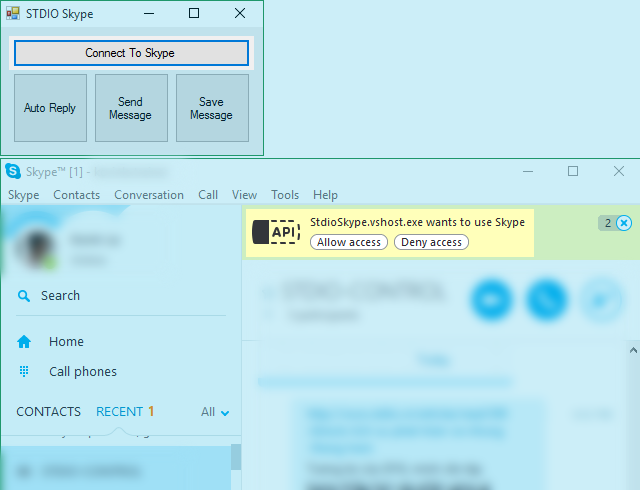Dismiss the API notification with blue X
This screenshot has height=490, width=640.
click(624, 223)
